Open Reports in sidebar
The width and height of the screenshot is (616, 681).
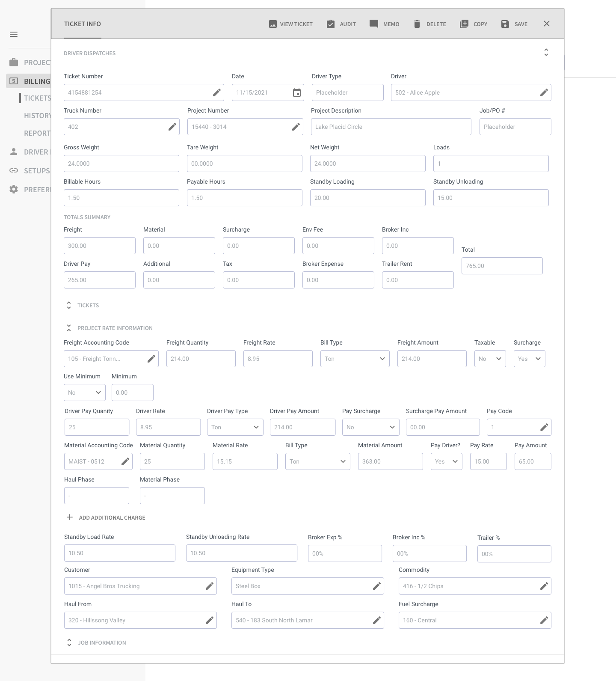37,133
